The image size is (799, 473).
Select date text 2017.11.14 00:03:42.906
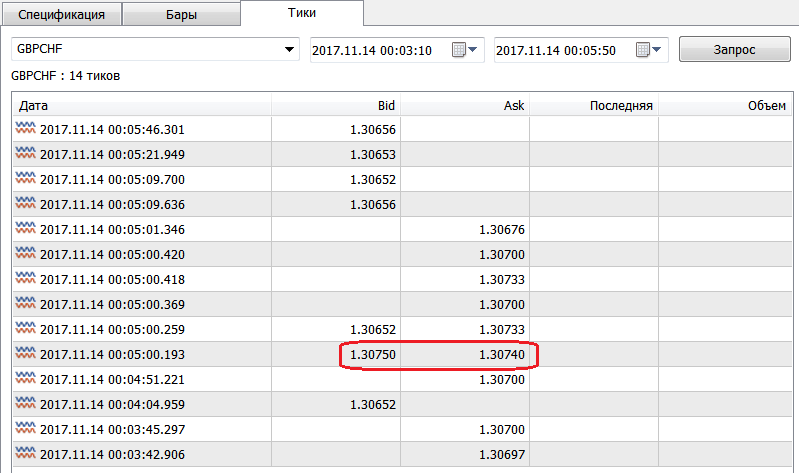point(112,454)
